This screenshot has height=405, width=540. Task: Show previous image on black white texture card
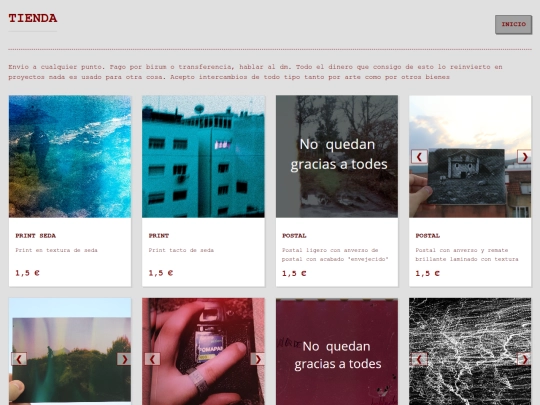419,359
